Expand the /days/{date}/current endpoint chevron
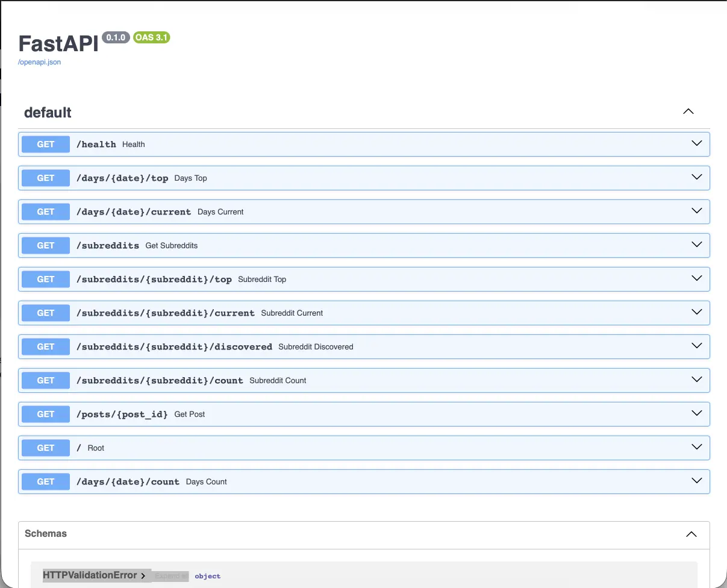 point(697,211)
